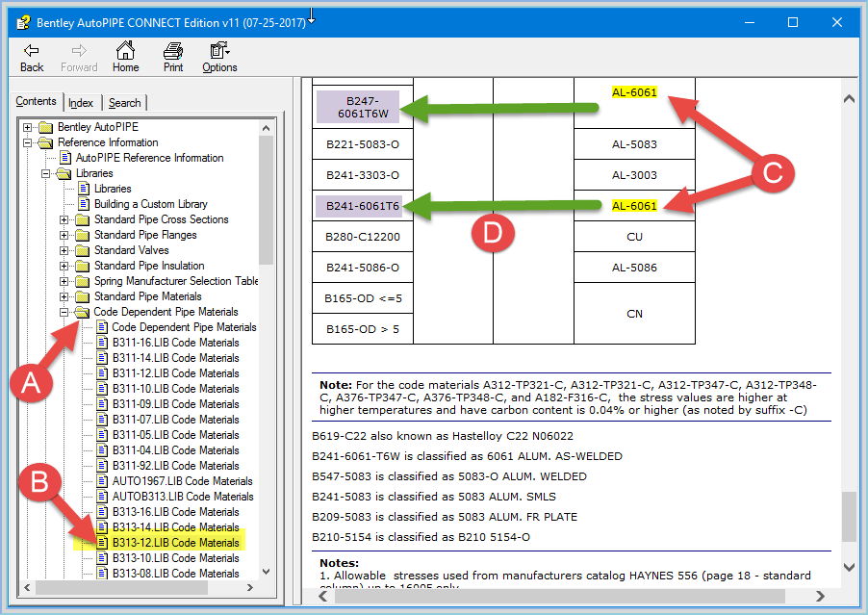
Task: Click the Forward arrow icon
Action: (79, 51)
